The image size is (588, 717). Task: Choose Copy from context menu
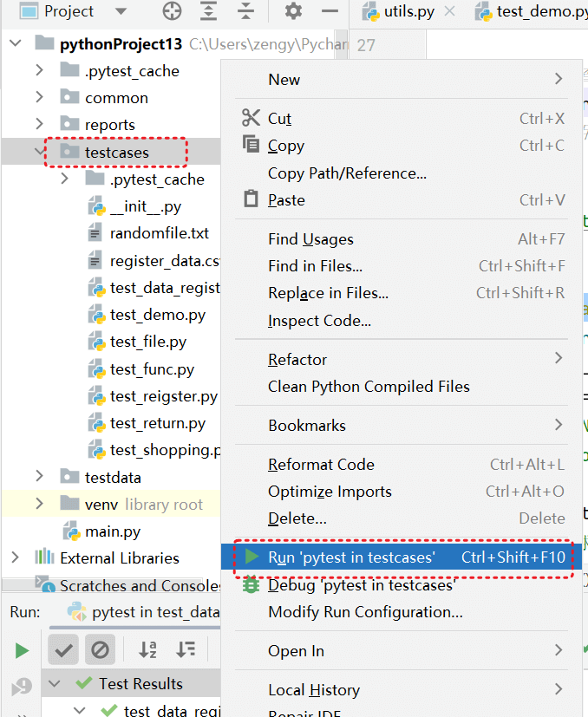coord(402,146)
